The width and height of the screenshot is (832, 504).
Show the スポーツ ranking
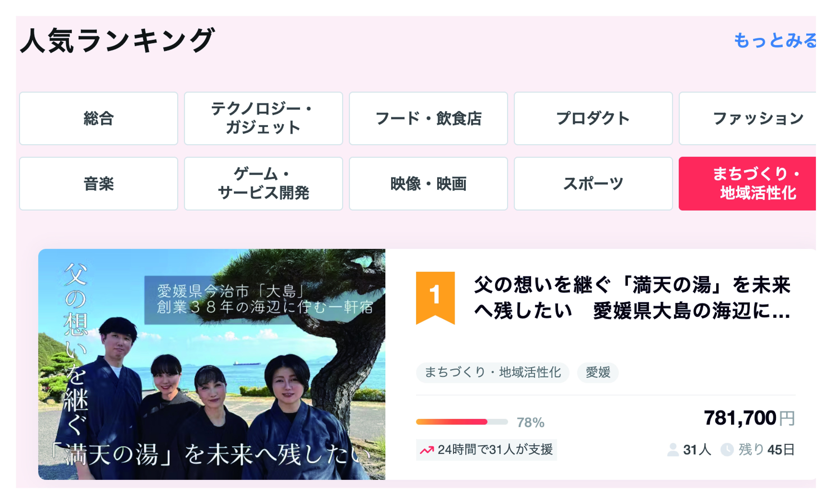point(593,184)
